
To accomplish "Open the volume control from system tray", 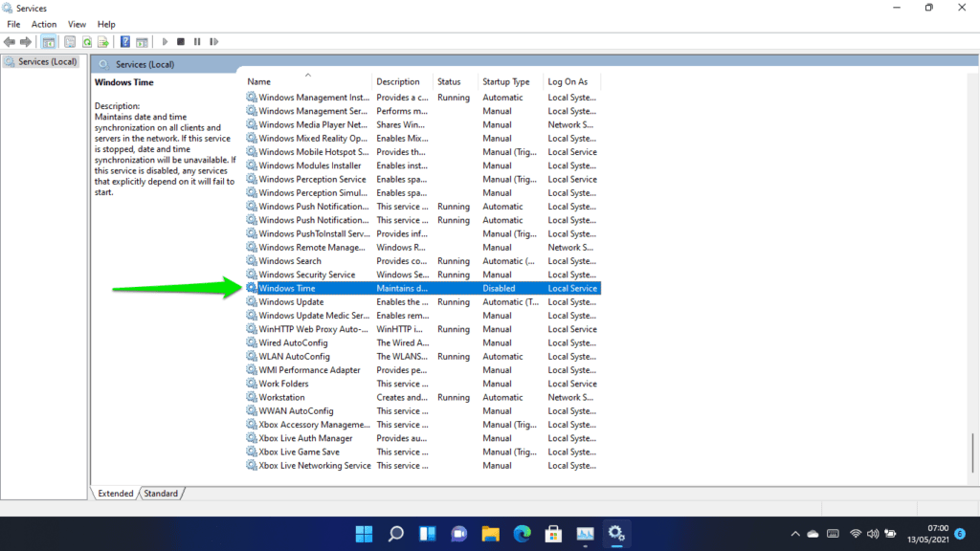I will point(873,534).
